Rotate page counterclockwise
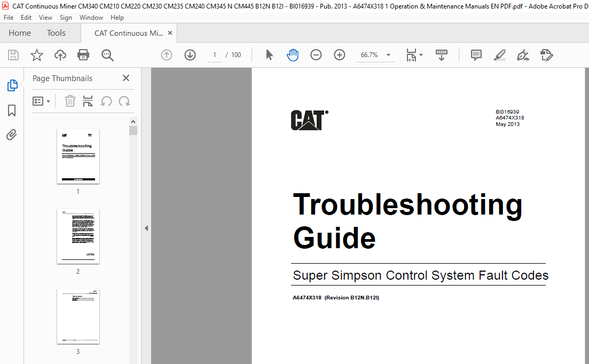Image resolution: width=589 pixels, height=364 pixels. tap(106, 101)
